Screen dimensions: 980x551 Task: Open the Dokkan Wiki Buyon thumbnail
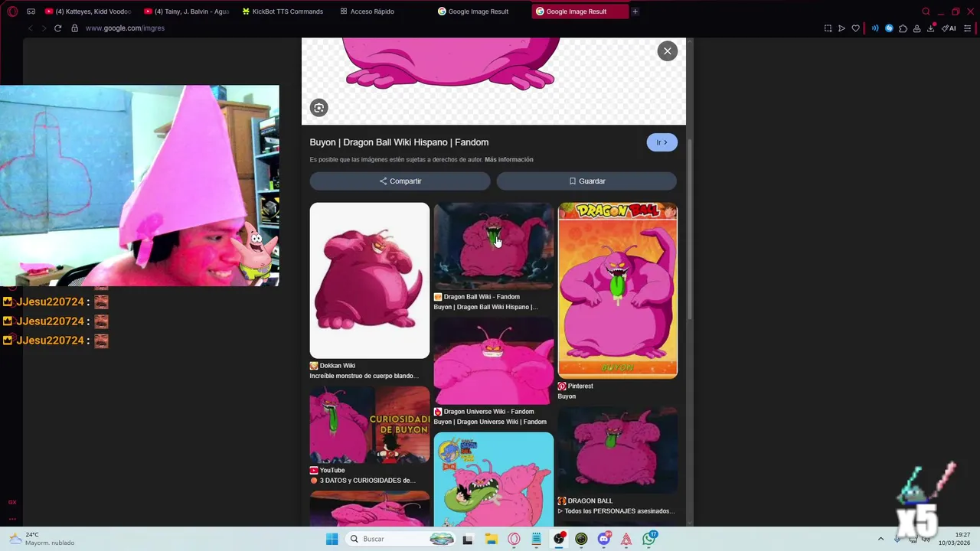click(x=369, y=280)
